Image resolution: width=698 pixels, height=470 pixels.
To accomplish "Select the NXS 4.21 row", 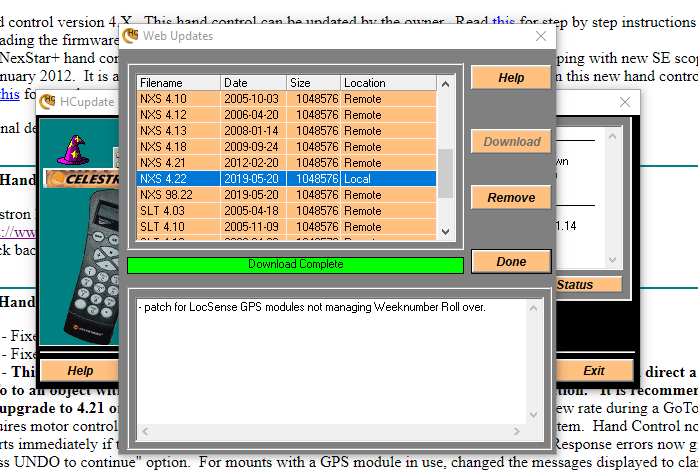I will pyautogui.click(x=286, y=163).
